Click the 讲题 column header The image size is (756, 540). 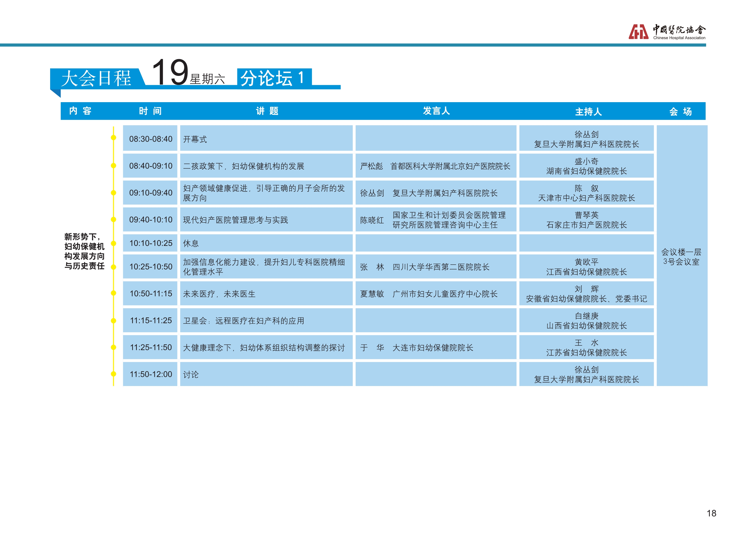click(x=267, y=111)
